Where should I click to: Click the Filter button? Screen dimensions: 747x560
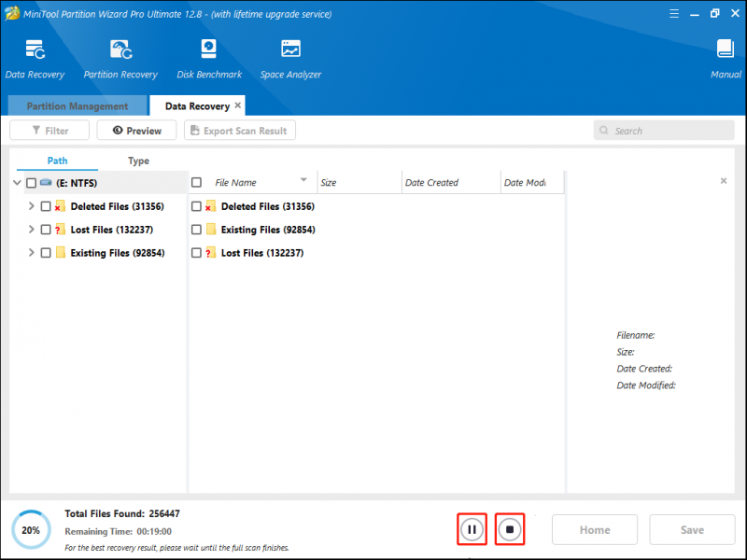click(49, 131)
